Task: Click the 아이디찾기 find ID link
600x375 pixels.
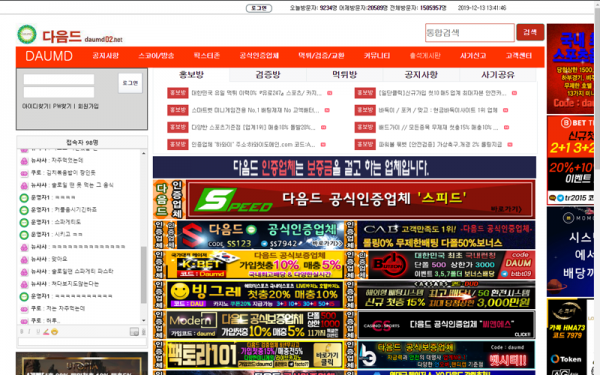Action: click(36, 106)
